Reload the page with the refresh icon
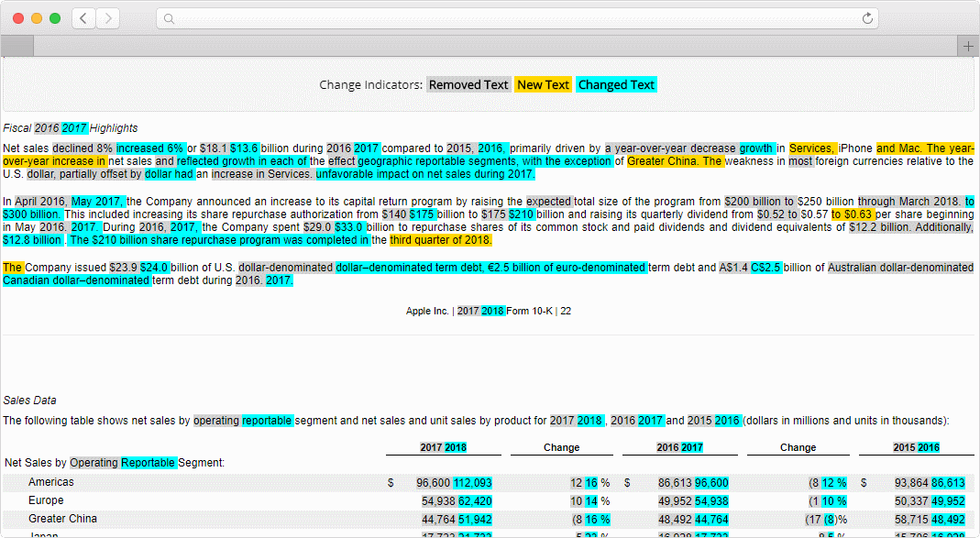 pyautogui.click(x=867, y=18)
